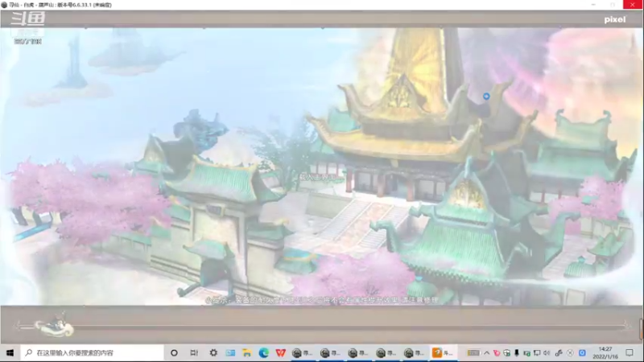This screenshot has height=362, width=644.
Task: Launch Microsoft Edge from the taskbar
Action: pyautogui.click(x=264, y=352)
